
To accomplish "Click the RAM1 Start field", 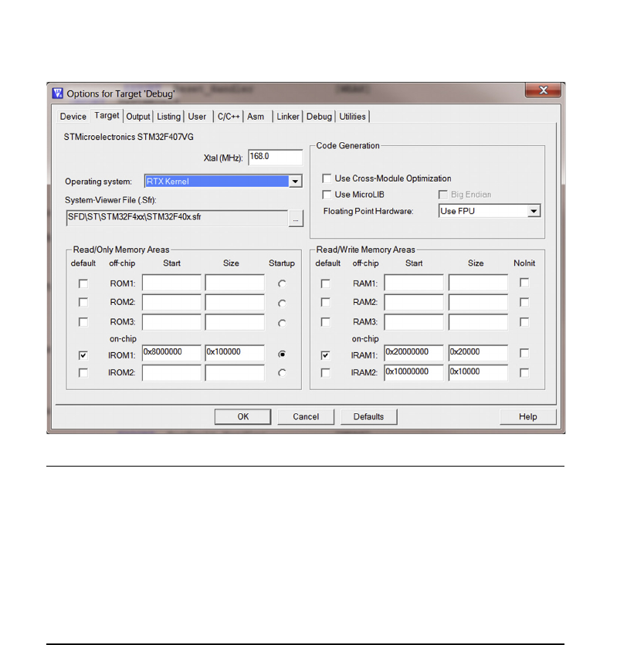I will 414,283.
